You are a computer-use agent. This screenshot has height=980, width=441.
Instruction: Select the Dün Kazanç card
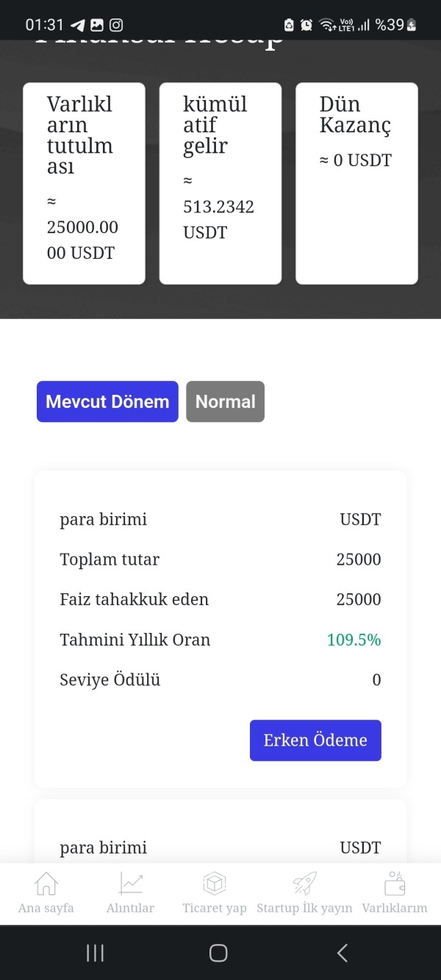tap(356, 183)
